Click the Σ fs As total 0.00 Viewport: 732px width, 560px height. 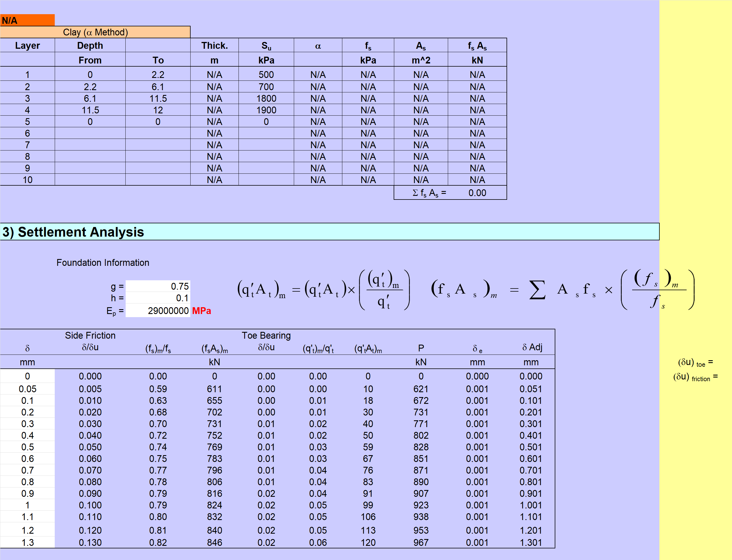point(477,193)
